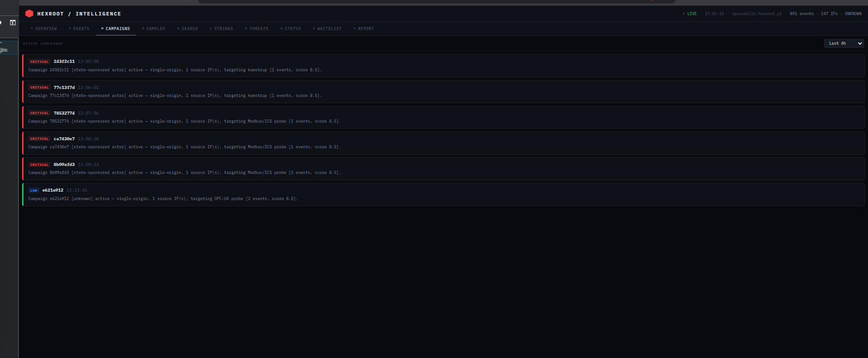Switch to the Threats tab
The image size is (868, 358).
[x=257, y=29]
